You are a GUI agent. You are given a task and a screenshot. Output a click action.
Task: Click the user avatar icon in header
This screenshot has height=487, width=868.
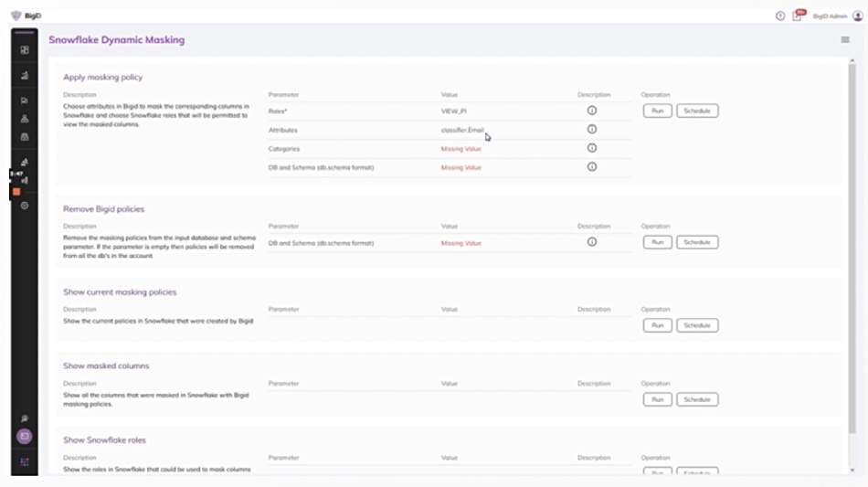857,16
